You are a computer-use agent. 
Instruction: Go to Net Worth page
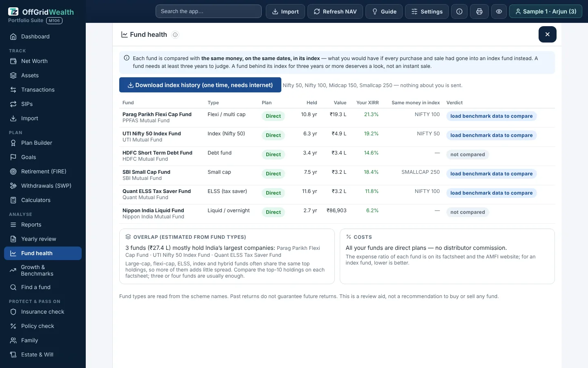pyautogui.click(x=43, y=61)
